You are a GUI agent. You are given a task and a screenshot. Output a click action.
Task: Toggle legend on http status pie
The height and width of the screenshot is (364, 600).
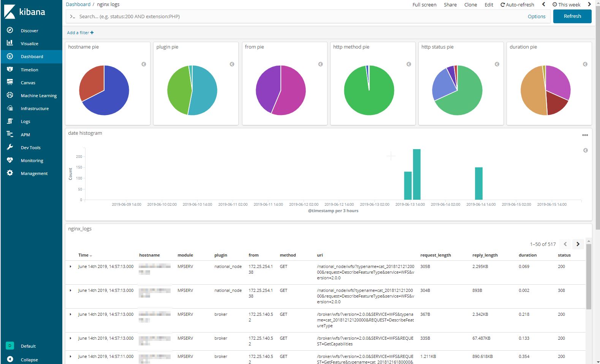497,64
